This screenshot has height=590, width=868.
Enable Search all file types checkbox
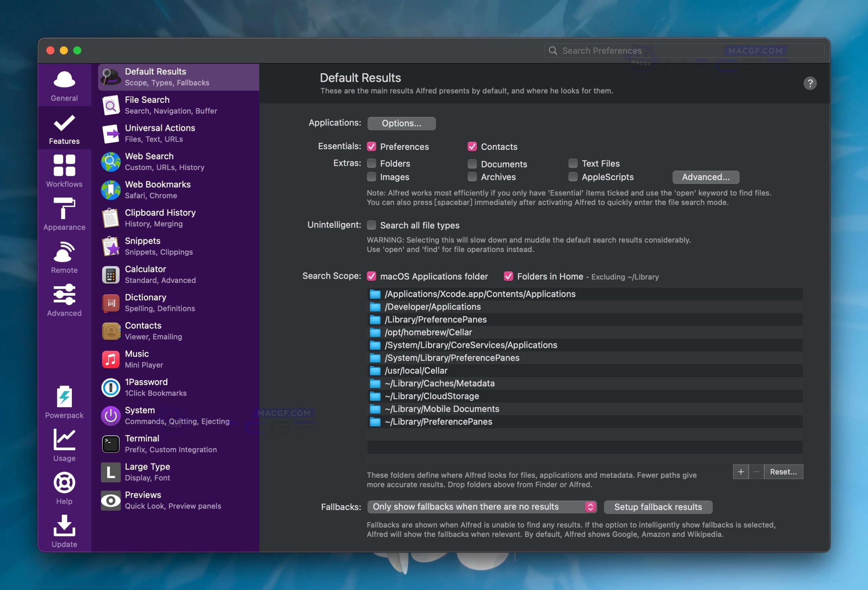coord(371,225)
